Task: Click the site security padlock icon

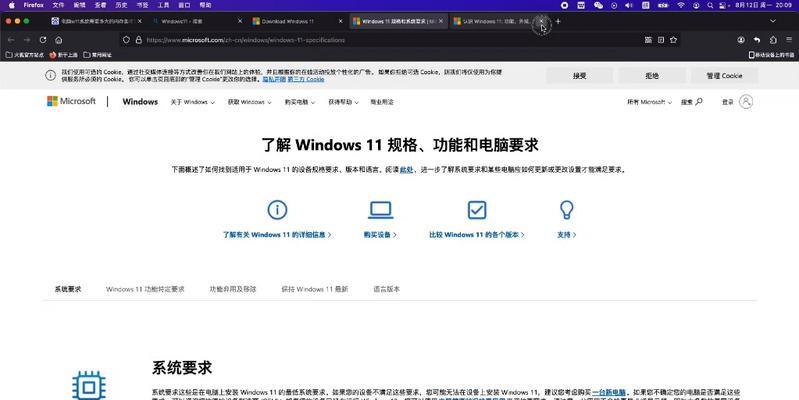Action: click(x=139, y=40)
